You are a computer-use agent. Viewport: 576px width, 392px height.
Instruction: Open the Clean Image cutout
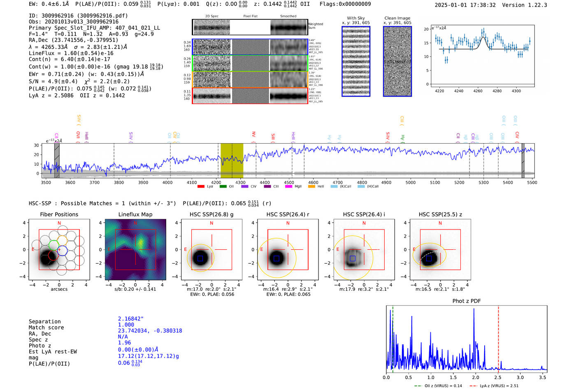coord(397,61)
